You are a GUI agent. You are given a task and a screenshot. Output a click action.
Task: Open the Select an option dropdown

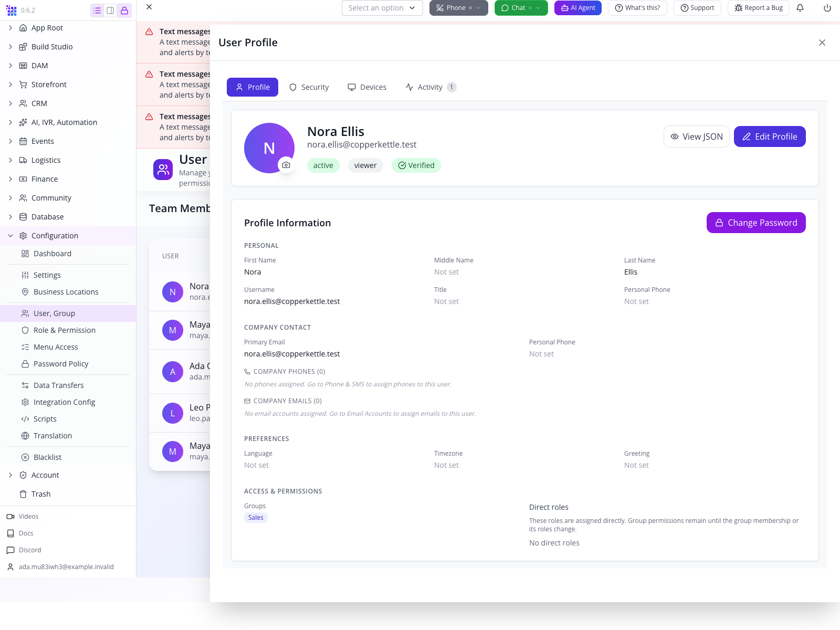(382, 8)
